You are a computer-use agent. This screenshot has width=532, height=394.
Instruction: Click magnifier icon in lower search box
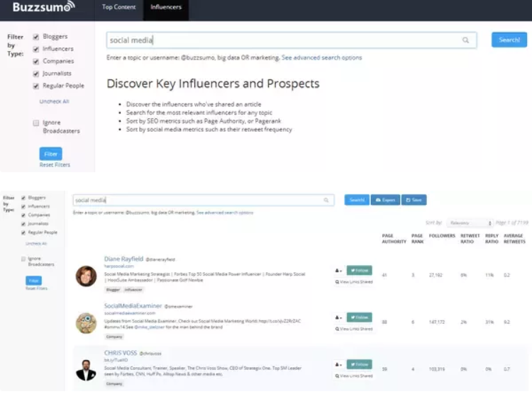(326, 200)
